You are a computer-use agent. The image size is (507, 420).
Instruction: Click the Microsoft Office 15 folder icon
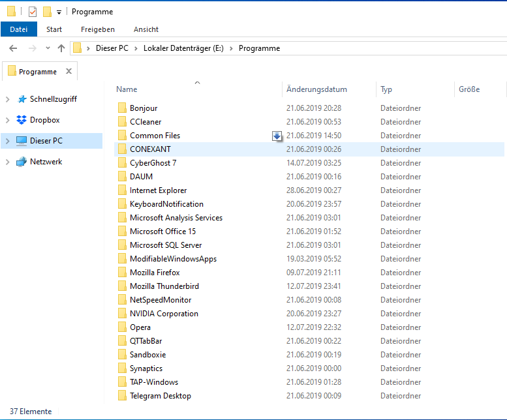pos(122,232)
